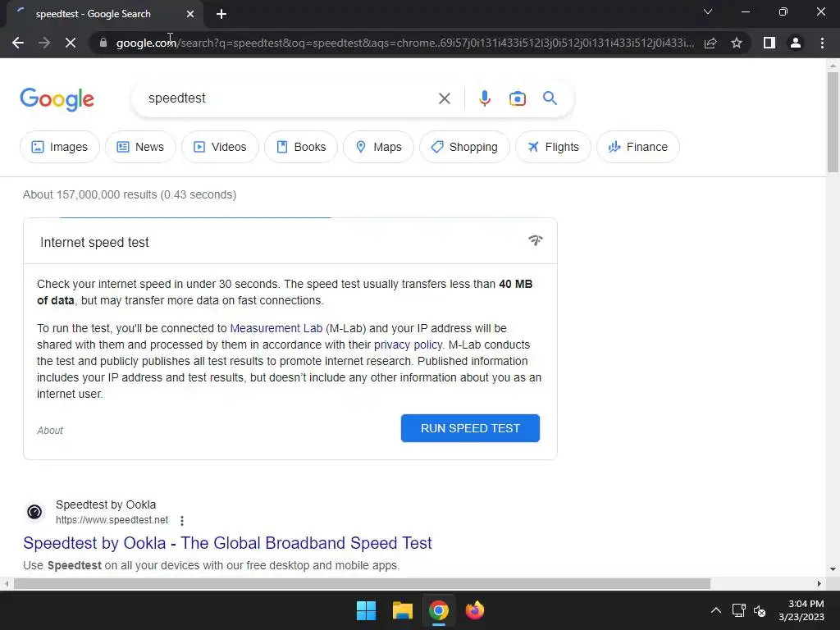Image resolution: width=840 pixels, height=630 pixels.
Task: Click the speed test wifi icon
Action: [535, 240]
